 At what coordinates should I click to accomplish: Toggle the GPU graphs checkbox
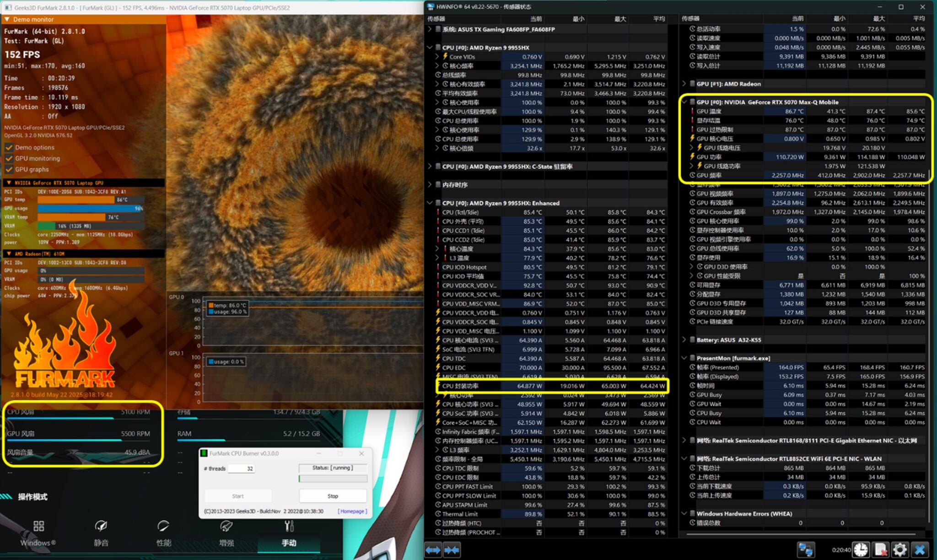click(x=9, y=169)
